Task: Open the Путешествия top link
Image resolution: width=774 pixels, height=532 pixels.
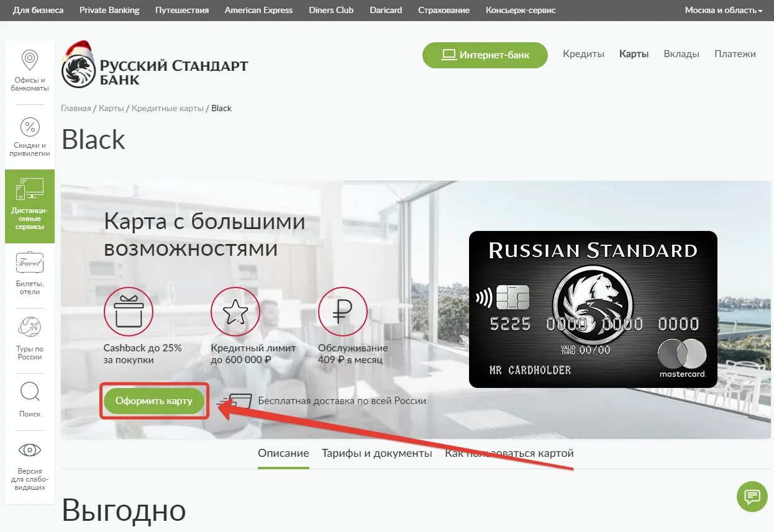Action: pyautogui.click(x=182, y=11)
